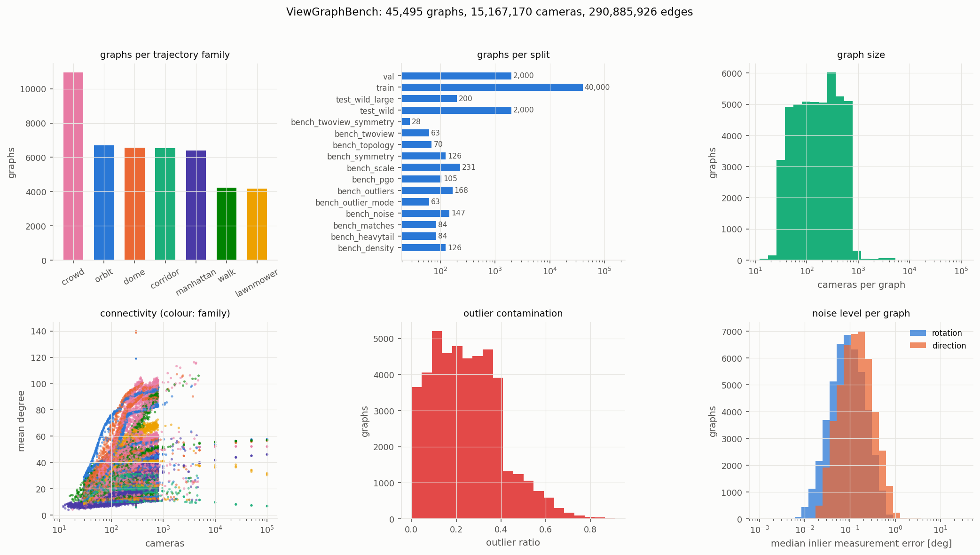Click the 'bench_density' label
980x555 pixels.
pyautogui.click(x=366, y=248)
